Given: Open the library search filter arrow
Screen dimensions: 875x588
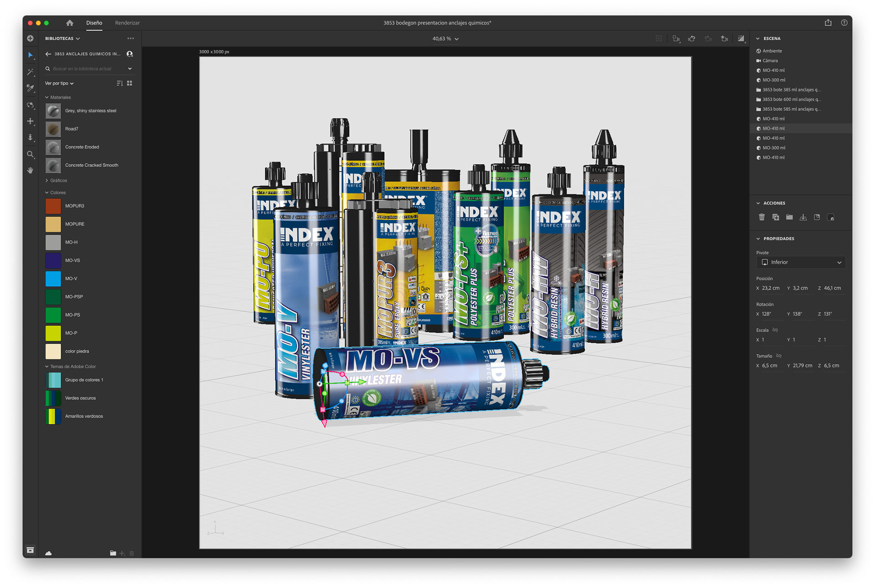Looking at the screenshot, I should click(x=130, y=69).
